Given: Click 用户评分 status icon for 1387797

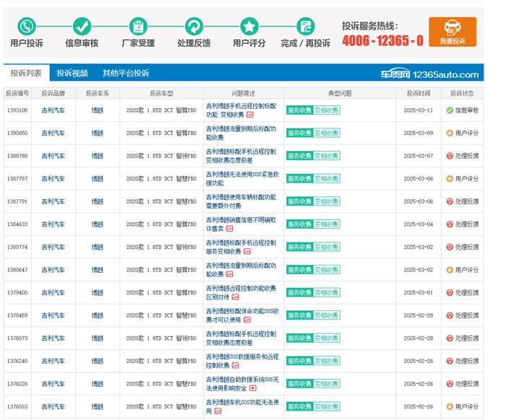Looking at the screenshot, I should [x=449, y=178].
